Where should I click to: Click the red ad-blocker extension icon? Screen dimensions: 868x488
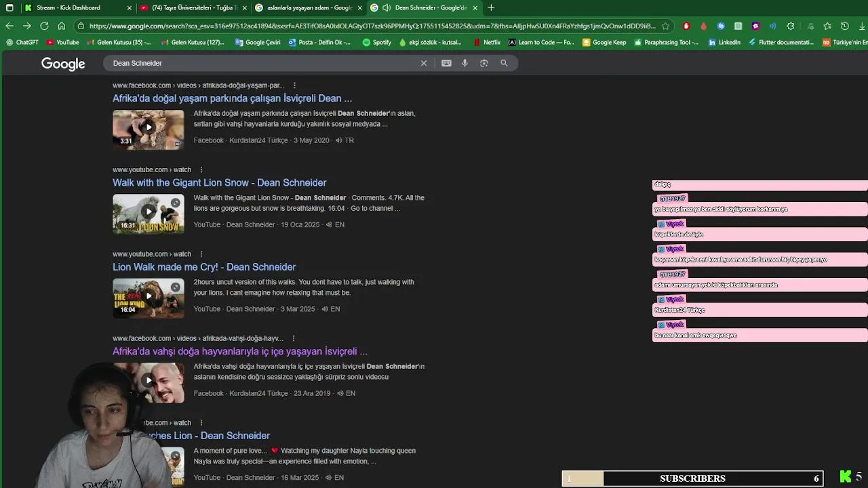686,26
